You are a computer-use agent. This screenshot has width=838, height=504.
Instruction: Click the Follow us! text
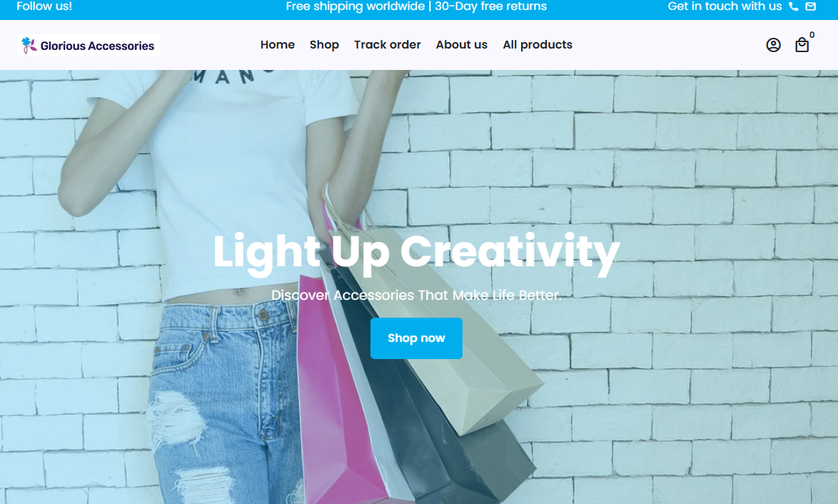44,6
